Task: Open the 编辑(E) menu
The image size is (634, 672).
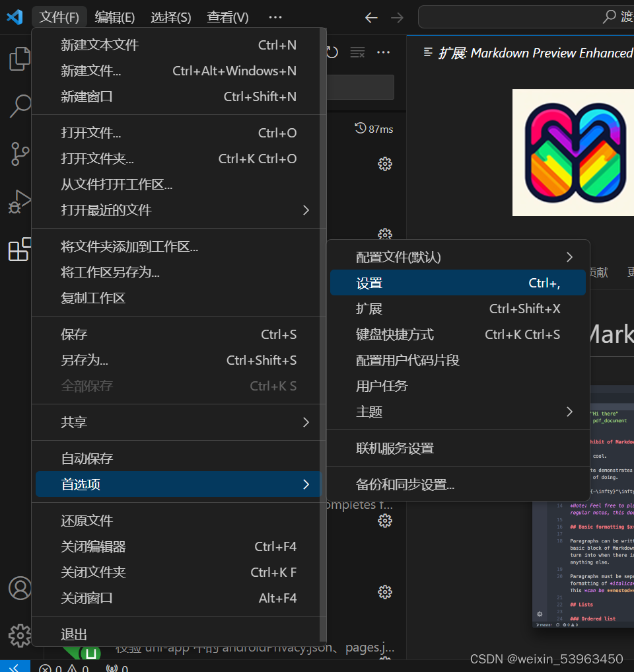Action: (x=114, y=17)
